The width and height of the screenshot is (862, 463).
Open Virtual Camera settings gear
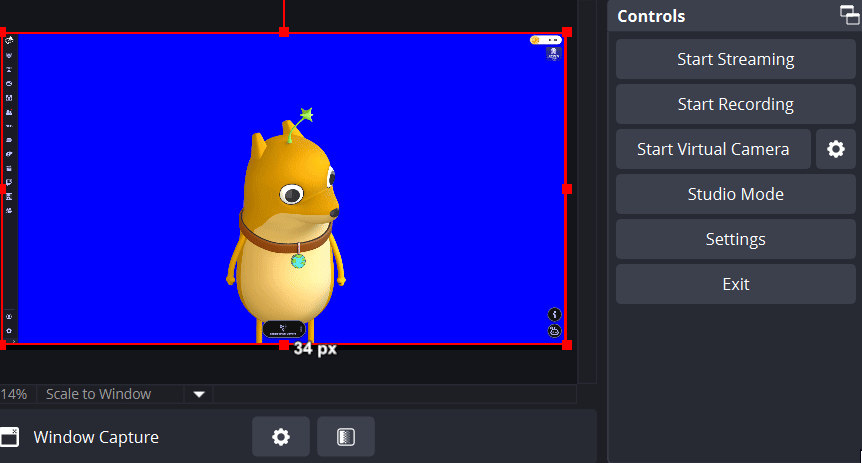click(836, 149)
